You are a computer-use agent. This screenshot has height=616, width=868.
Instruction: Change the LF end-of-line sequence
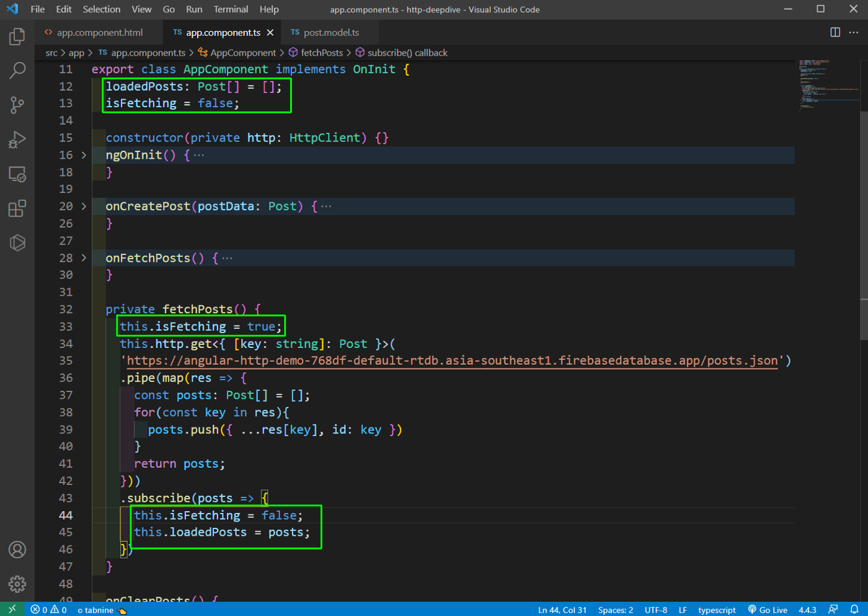pyautogui.click(x=683, y=610)
